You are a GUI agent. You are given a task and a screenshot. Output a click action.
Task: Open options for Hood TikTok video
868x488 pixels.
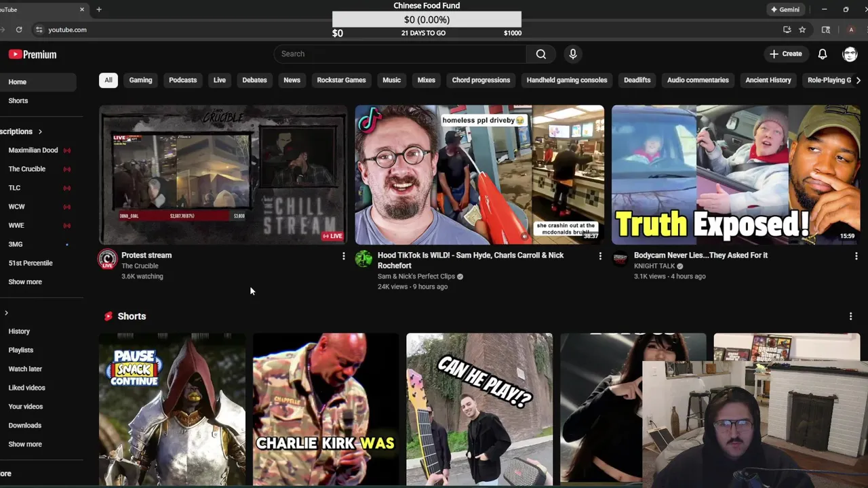(x=600, y=256)
